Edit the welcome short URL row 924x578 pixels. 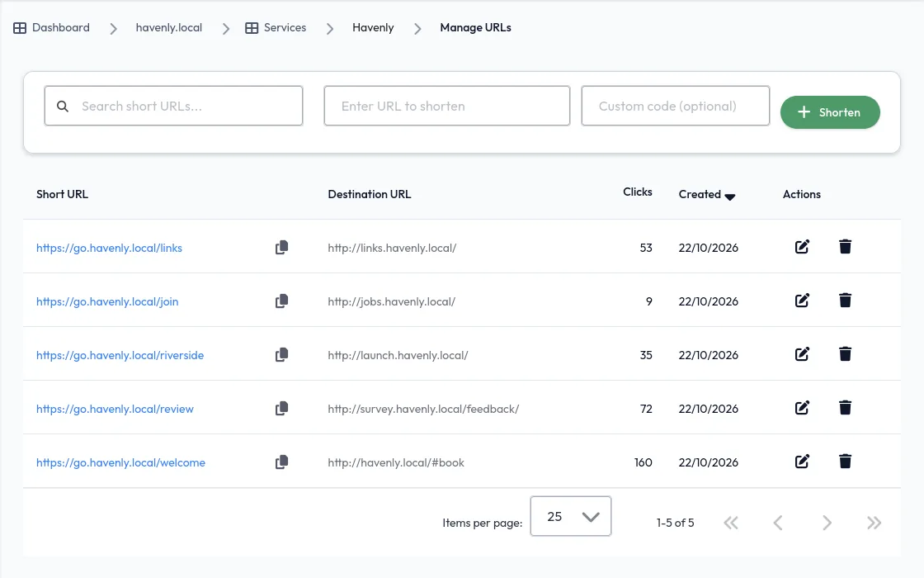[x=802, y=462]
